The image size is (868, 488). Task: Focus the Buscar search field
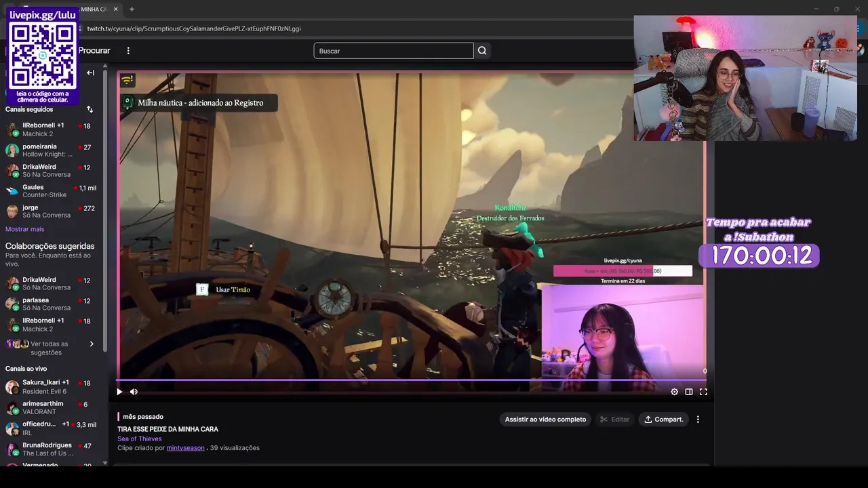(x=393, y=51)
